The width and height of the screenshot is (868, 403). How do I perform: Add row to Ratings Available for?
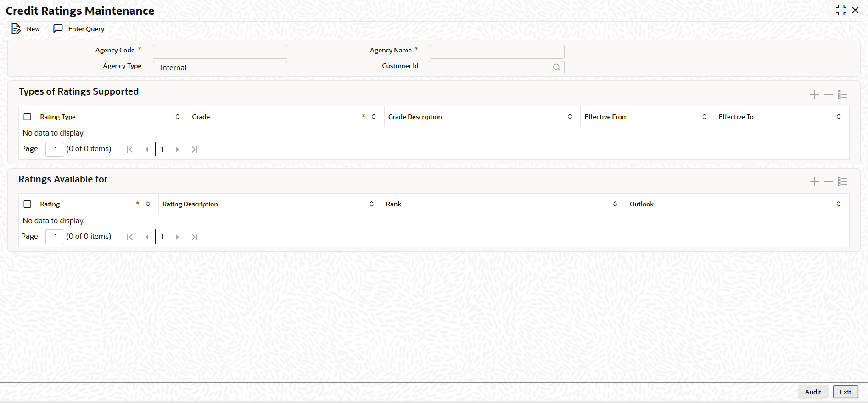pos(814,182)
